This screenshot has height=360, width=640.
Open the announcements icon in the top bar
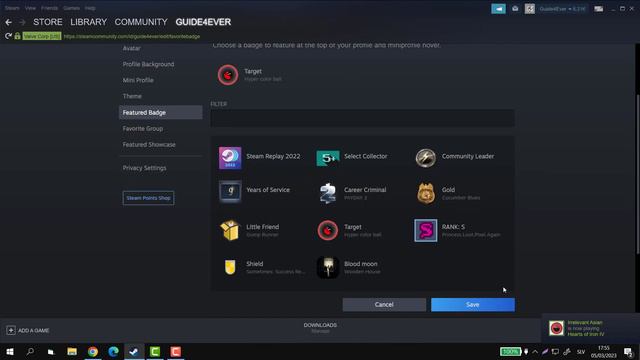[498, 9]
